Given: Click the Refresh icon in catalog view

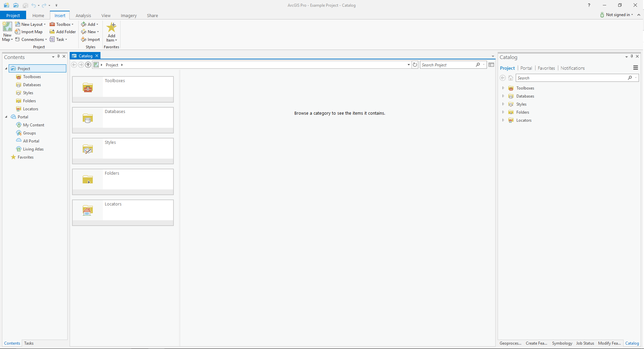Looking at the screenshot, I should 415,65.
